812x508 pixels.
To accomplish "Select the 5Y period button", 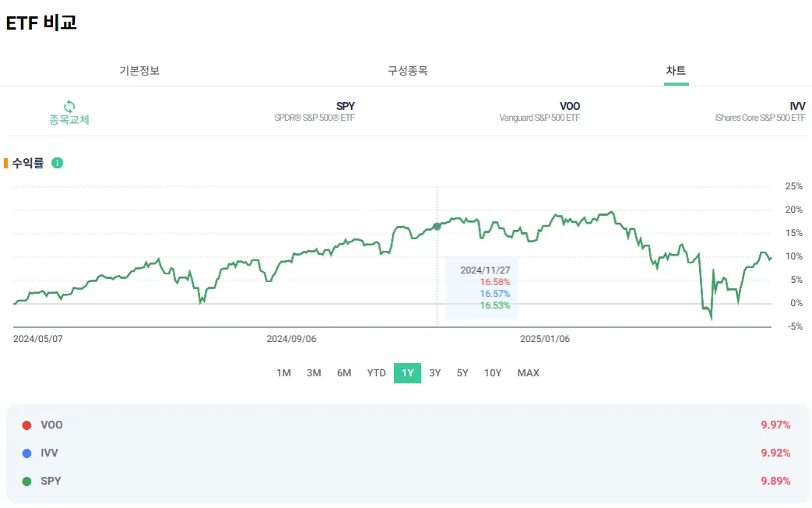I will point(462,372).
